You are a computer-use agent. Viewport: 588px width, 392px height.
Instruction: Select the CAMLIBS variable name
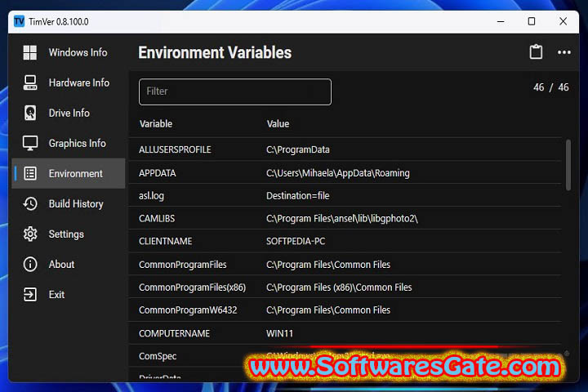click(x=157, y=219)
